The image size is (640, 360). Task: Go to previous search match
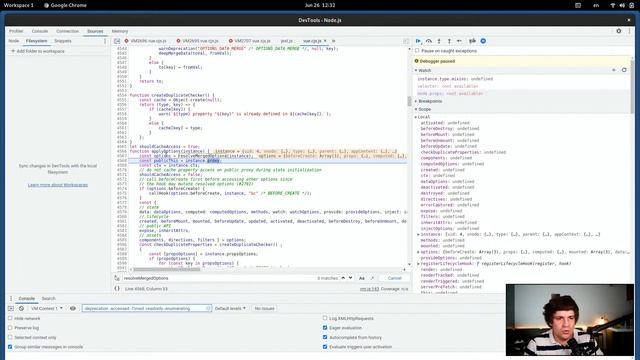click(343, 278)
